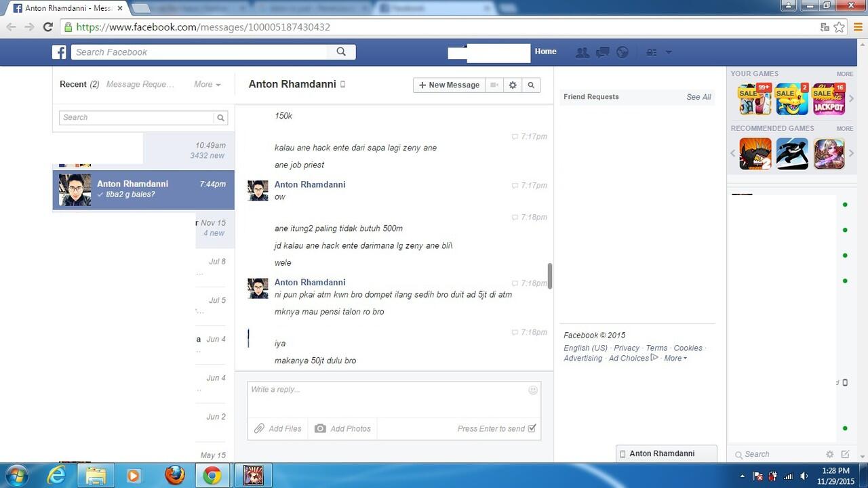The height and width of the screenshot is (488, 868).
Task: Open the Messages icon in blue bar
Action: [x=602, y=52]
